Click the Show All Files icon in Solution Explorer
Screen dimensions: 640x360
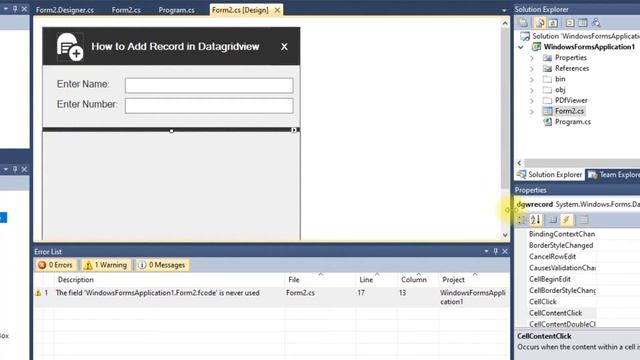coord(540,23)
